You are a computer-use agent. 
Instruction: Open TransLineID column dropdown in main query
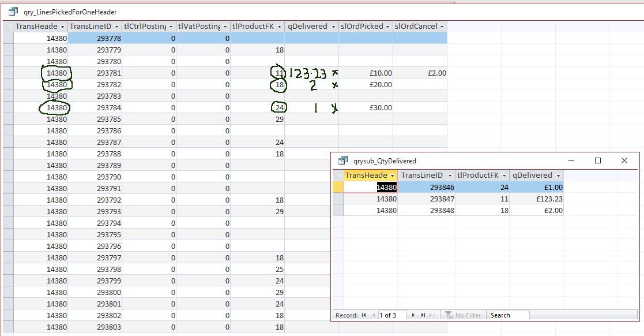pos(116,27)
